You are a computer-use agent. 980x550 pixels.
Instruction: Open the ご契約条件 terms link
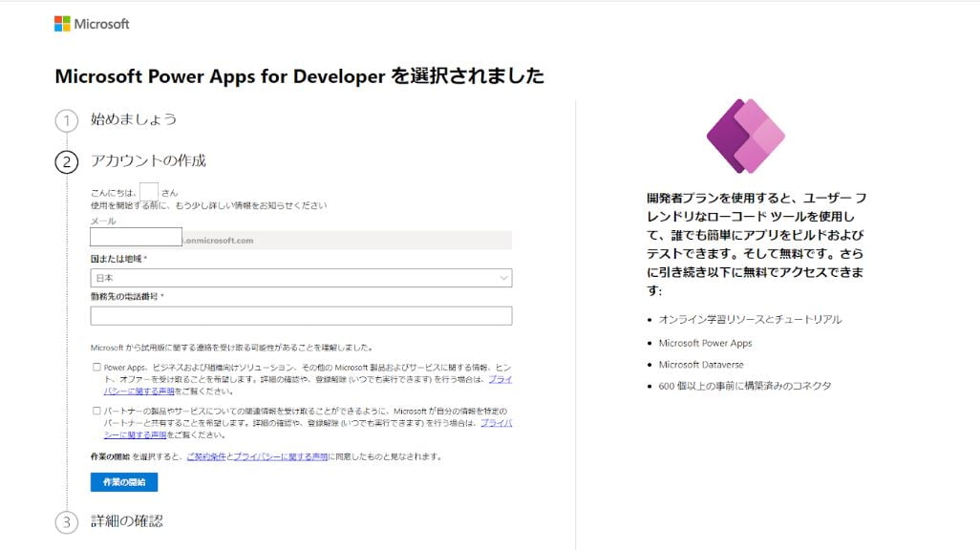(x=206, y=457)
